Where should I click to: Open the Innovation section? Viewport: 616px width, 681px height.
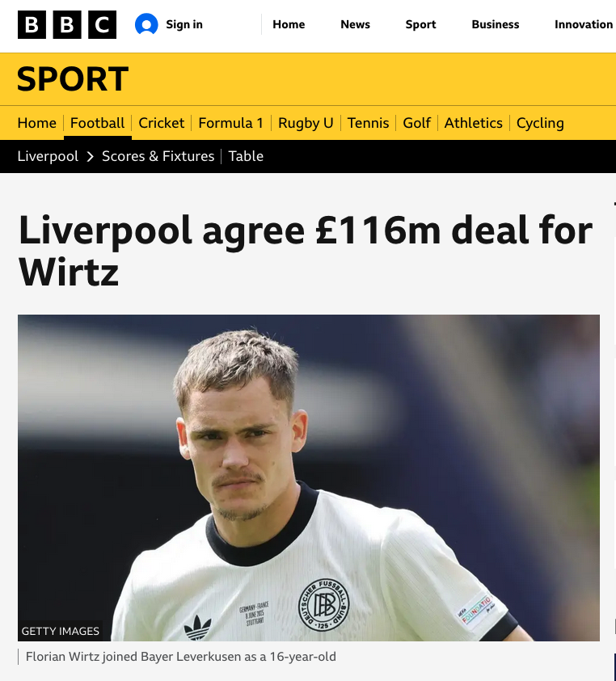click(x=584, y=24)
